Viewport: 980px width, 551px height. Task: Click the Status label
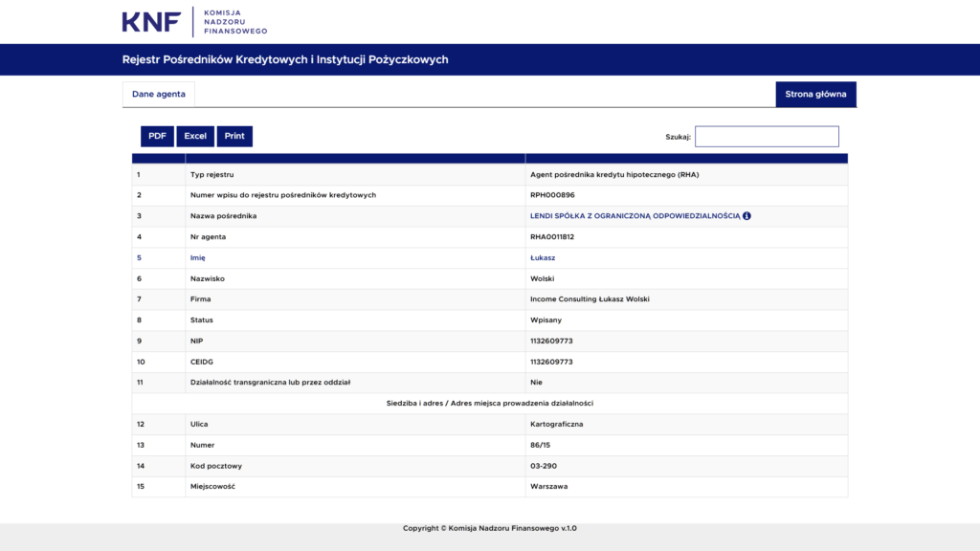coord(201,320)
